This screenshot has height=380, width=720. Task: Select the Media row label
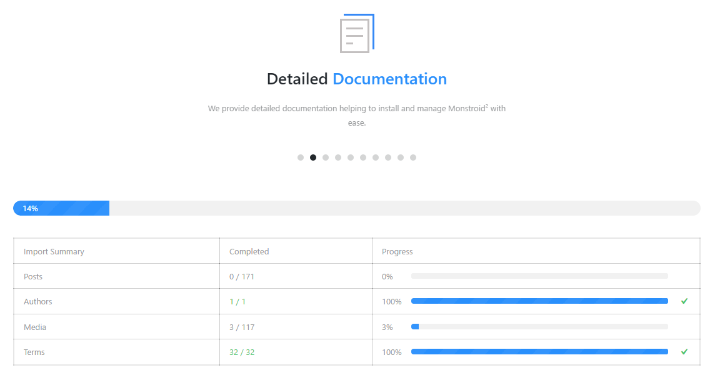(x=35, y=327)
